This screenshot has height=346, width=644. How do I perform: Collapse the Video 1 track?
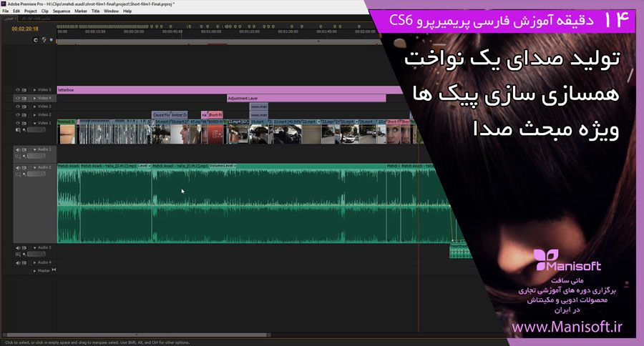click(x=34, y=123)
